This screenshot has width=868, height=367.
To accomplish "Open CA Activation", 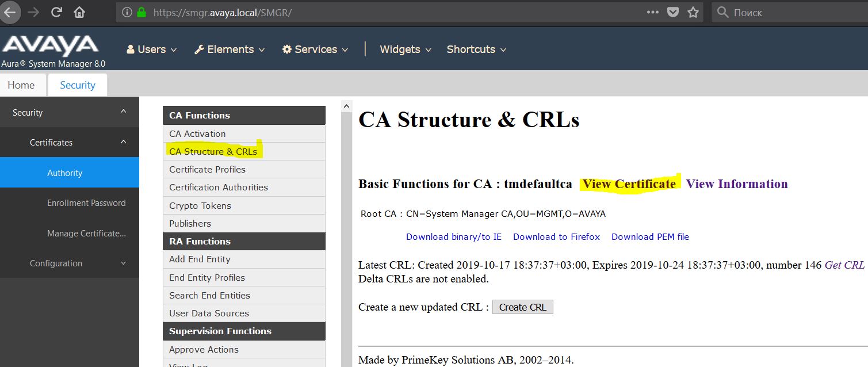I will (x=244, y=133).
